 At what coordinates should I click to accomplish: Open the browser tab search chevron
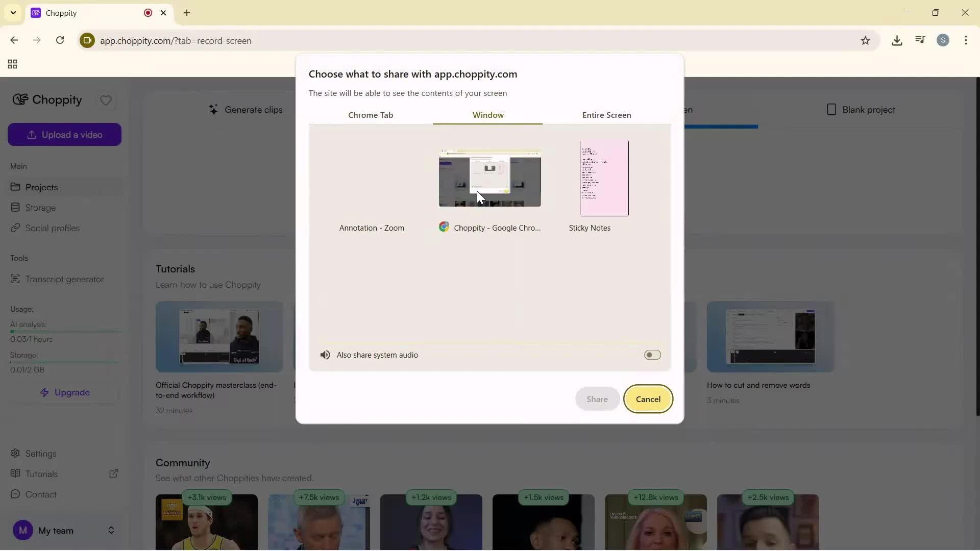pyautogui.click(x=13, y=13)
